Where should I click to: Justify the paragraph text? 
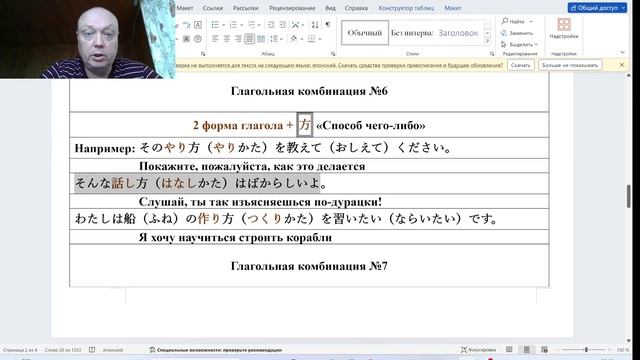pos(249,39)
